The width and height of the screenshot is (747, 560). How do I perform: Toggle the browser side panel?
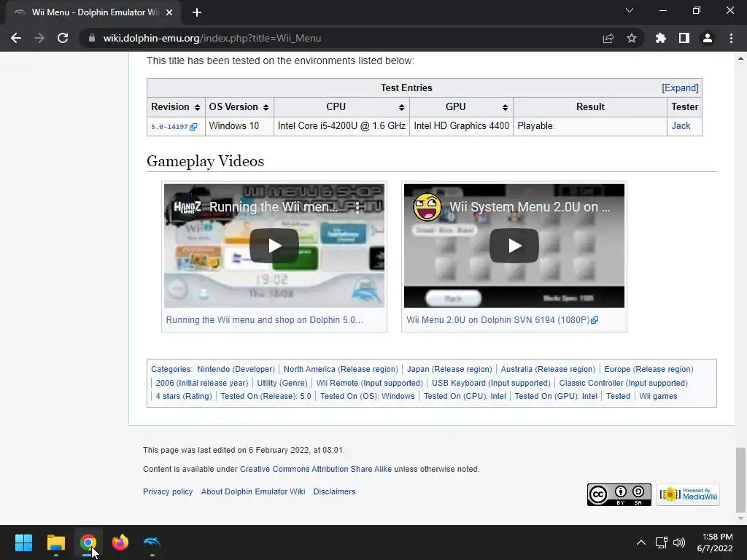click(x=684, y=38)
